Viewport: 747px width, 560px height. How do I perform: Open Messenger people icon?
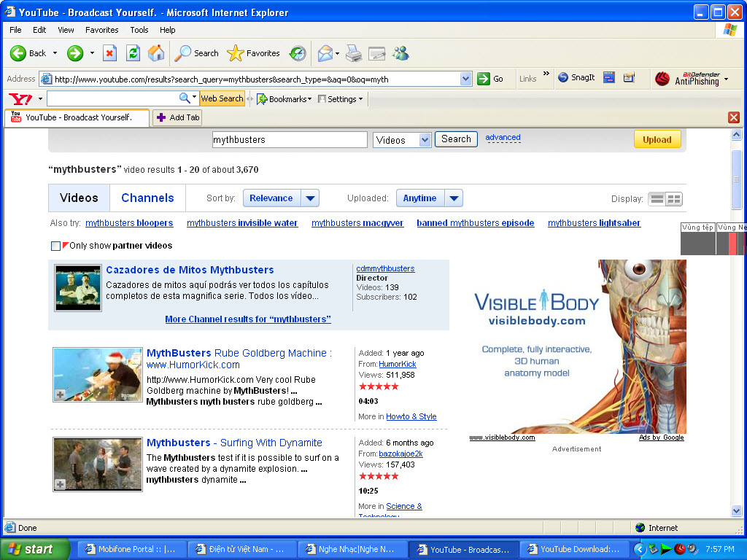pyautogui.click(x=400, y=53)
